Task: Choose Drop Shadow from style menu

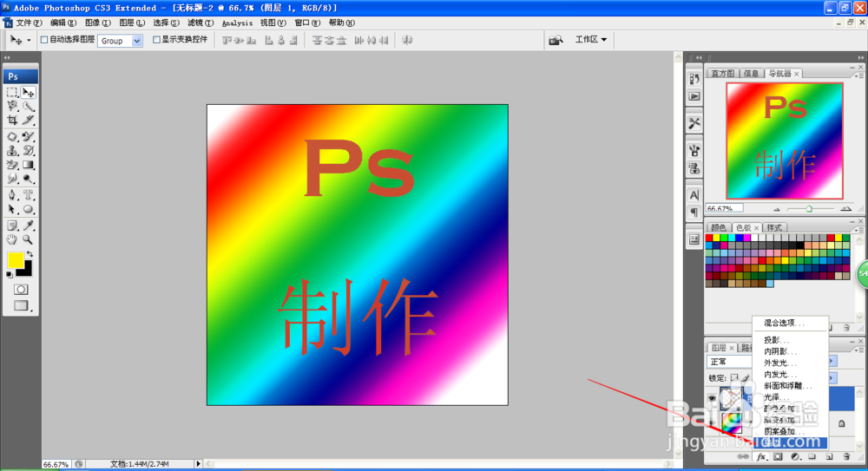Action: [776, 340]
